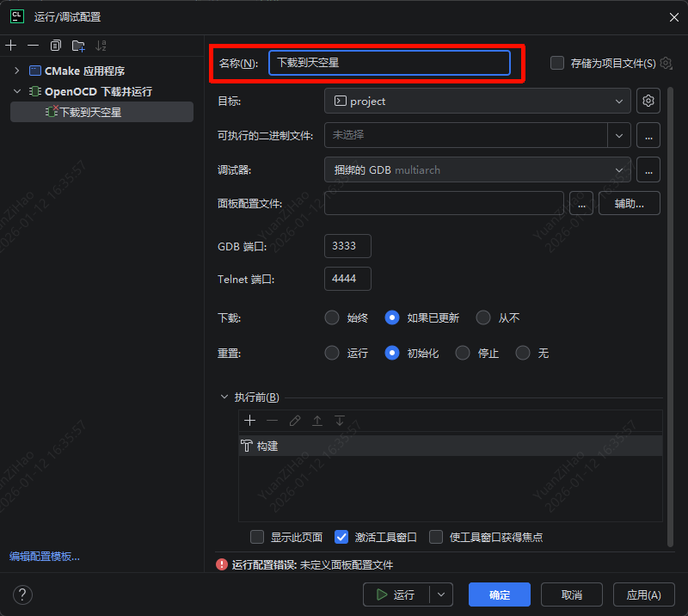Collapse the 执行前 section
The width and height of the screenshot is (688, 616).
tap(224, 397)
